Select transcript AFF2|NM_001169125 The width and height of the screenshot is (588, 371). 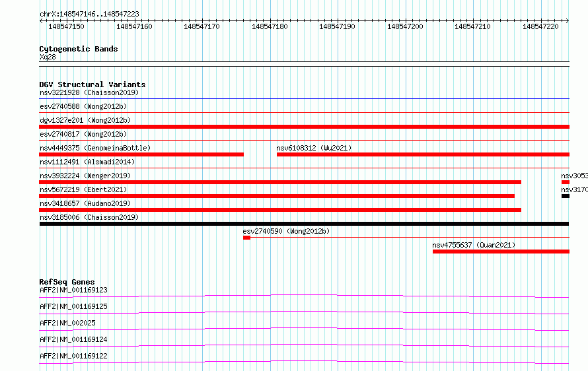click(x=73, y=306)
